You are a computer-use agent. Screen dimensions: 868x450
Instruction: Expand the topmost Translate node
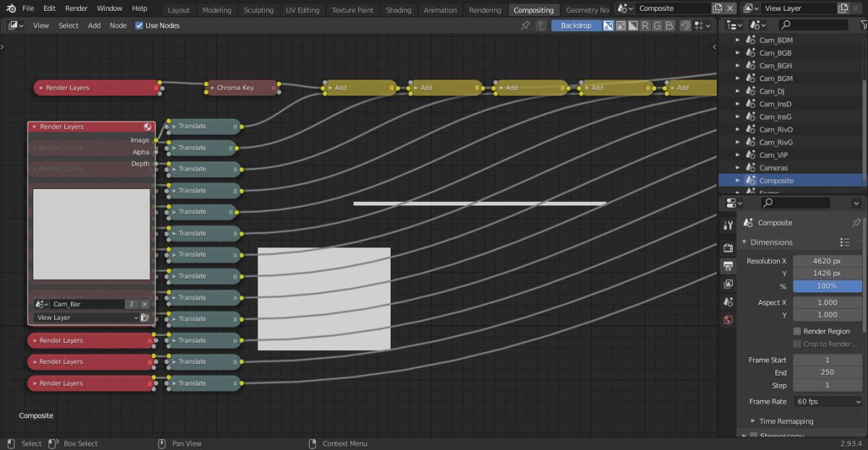coord(173,126)
